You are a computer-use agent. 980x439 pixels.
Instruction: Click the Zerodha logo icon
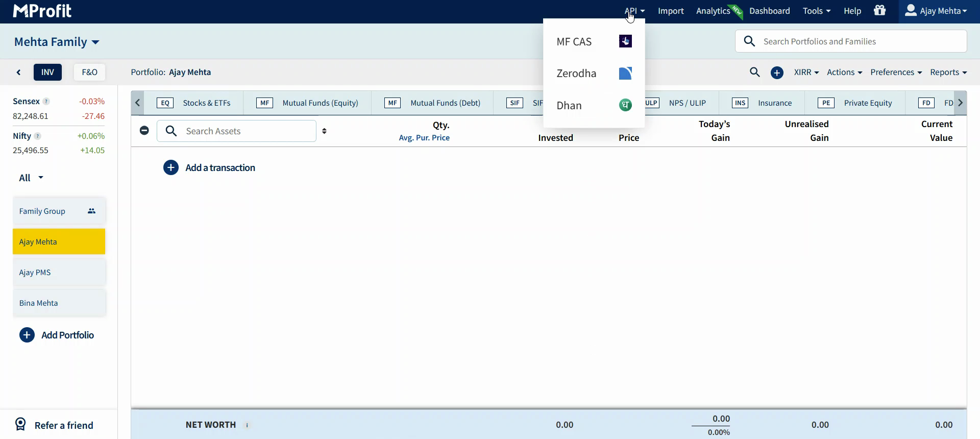[625, 73]
